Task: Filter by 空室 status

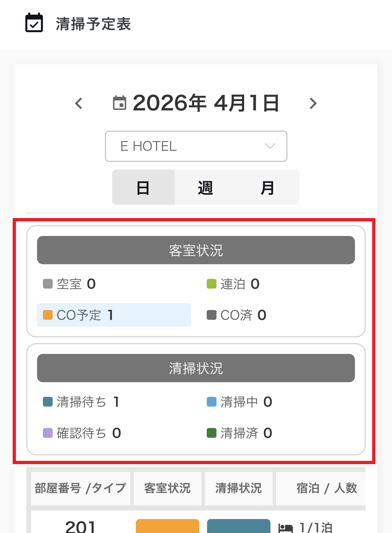Action: click(70, 284)
